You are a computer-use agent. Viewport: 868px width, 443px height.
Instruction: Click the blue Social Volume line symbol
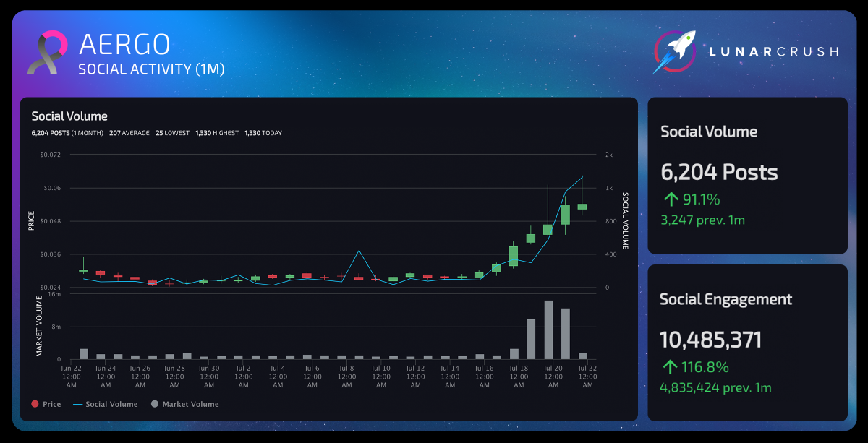click(76, 404)
